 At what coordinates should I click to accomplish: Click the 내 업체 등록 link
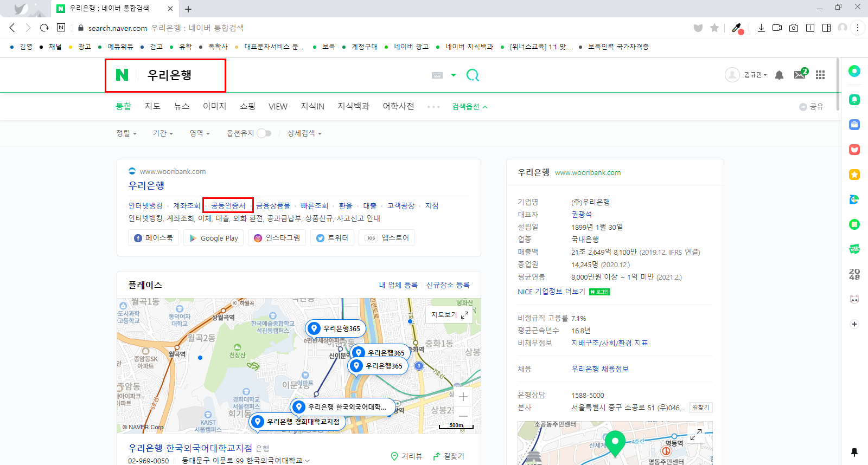[398, 285]
